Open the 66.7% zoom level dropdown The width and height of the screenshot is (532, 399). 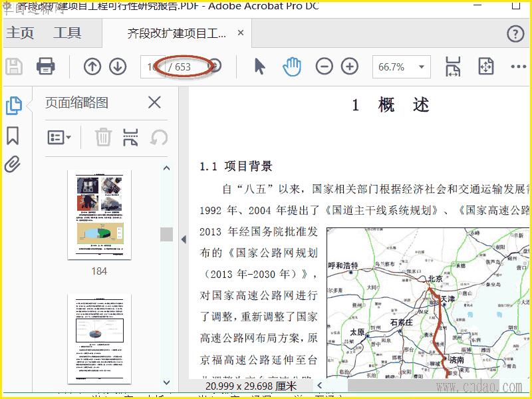(402, 67)
